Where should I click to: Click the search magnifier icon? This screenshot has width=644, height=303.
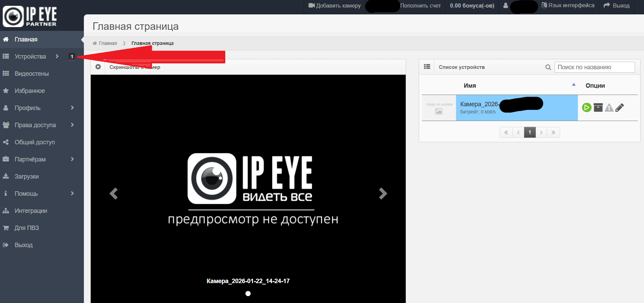(x=548, y=68)
